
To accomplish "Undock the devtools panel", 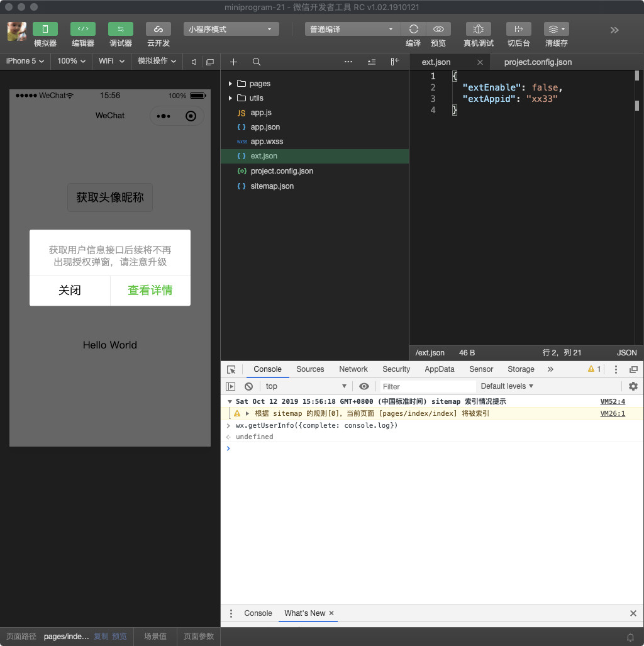I will tap(634, 370).
